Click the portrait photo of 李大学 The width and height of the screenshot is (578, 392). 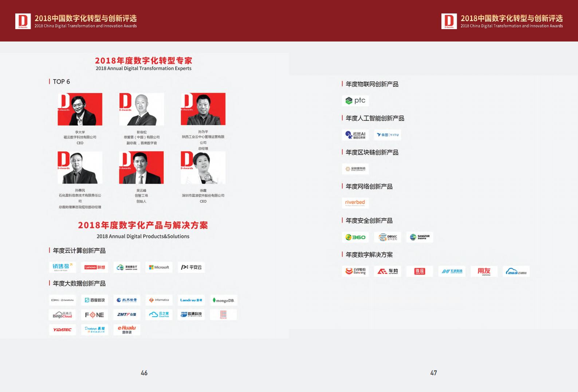[80, 109]
